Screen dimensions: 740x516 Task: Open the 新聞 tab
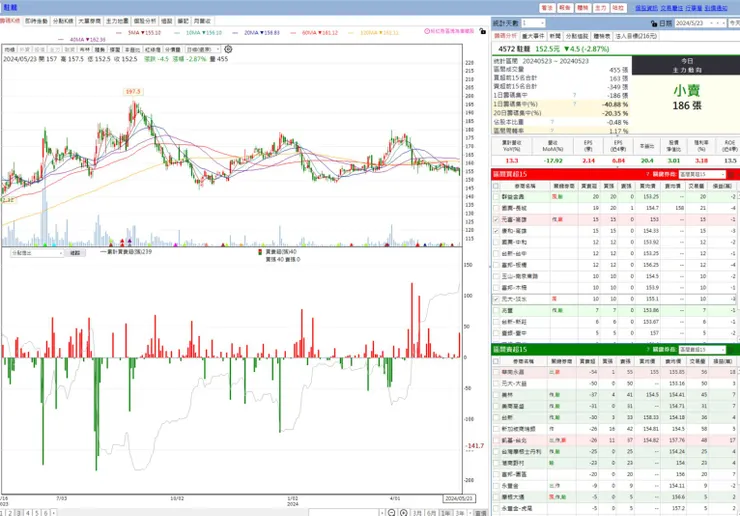point(555,36)
